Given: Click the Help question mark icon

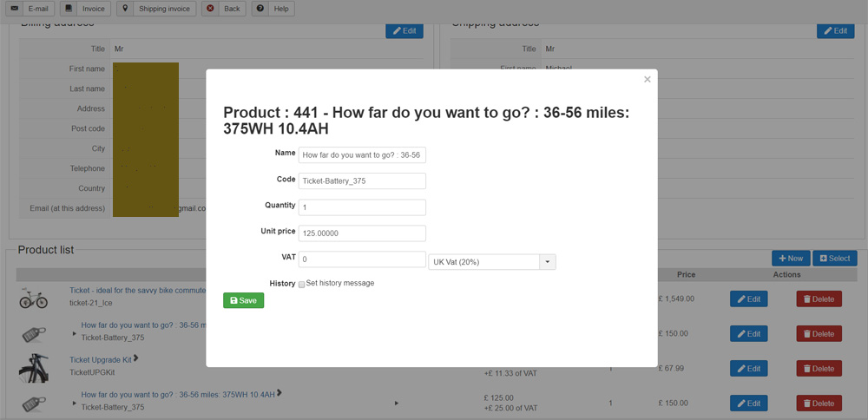Looking at the screenshot, I should pos(260,9).
